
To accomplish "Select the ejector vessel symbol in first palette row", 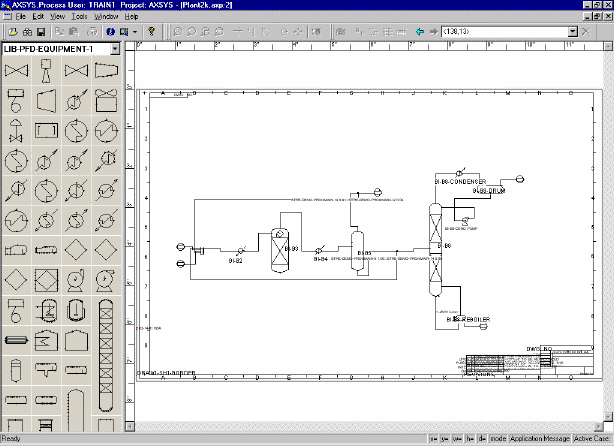I will 46,71.
